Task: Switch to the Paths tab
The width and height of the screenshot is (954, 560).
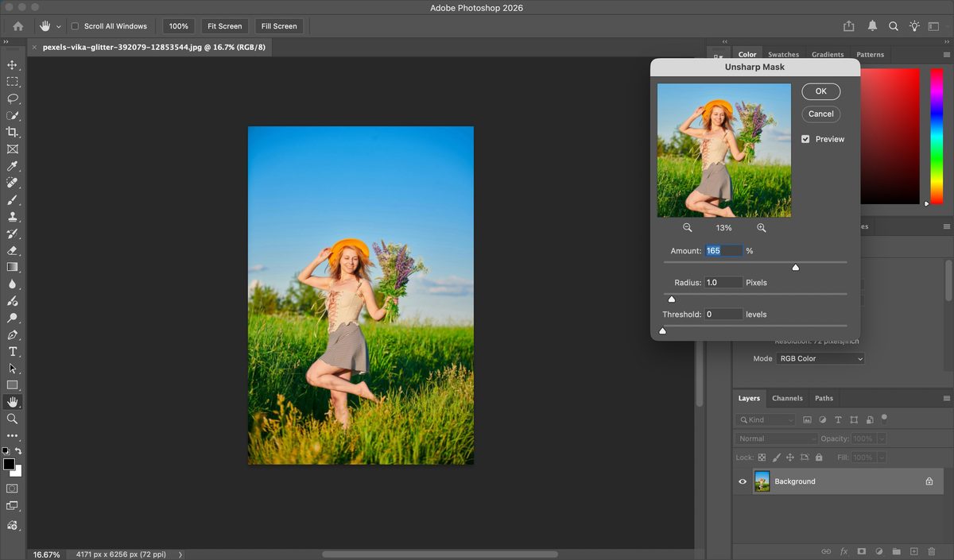Action: pyautogui.click(x=824, y=398)
